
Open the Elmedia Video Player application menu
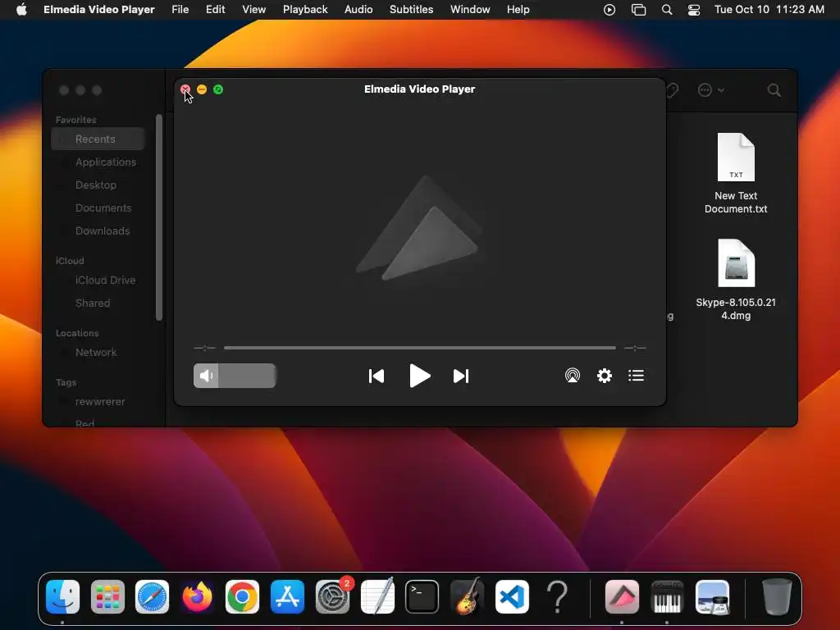pos(99,10)
